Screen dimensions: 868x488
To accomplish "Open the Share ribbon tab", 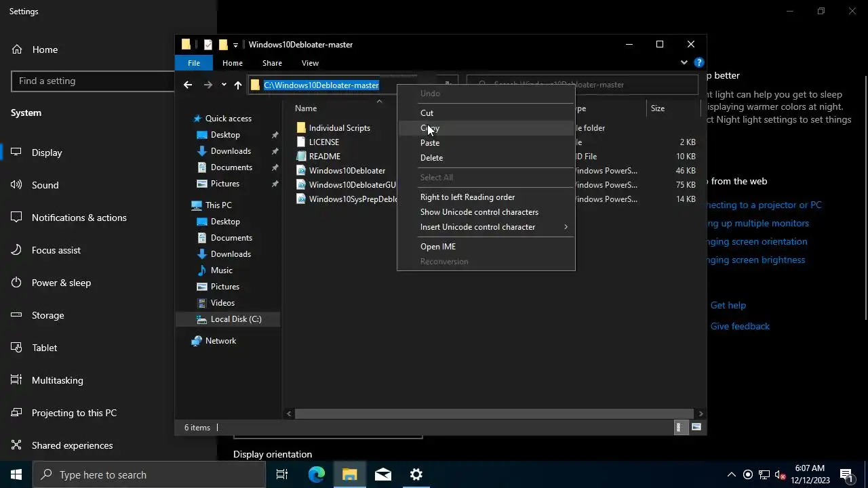I will [272, 63].
